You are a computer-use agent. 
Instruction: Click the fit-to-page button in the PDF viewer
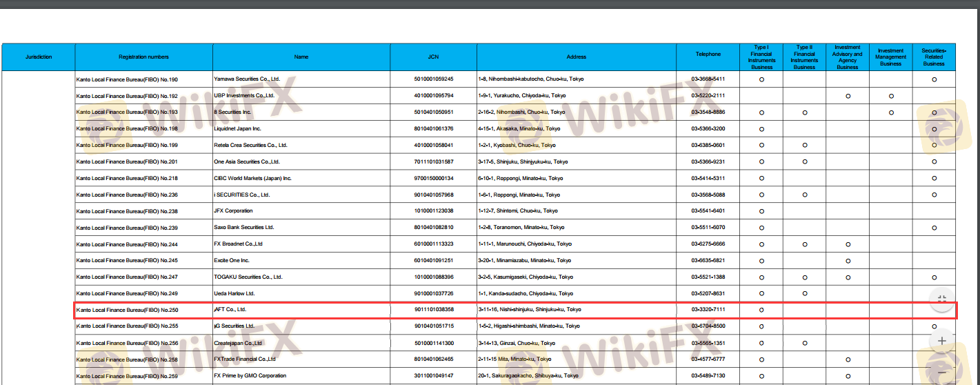tap(941, 299)
